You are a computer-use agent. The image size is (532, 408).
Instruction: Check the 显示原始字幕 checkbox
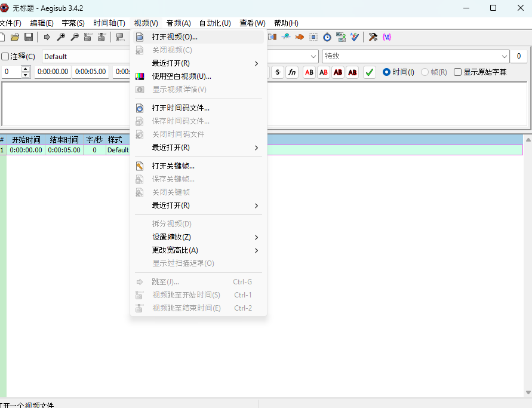pos(458,72)
